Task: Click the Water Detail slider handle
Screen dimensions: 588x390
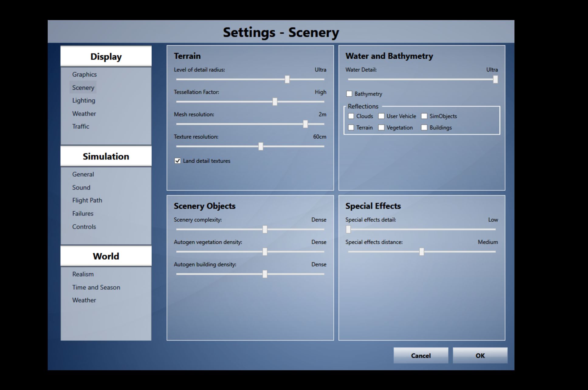Action: click(x=495, y=79)
